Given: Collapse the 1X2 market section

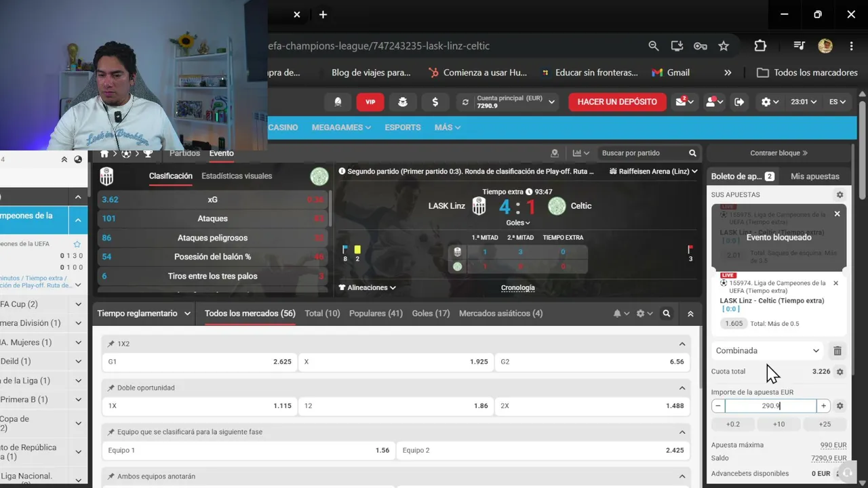Looking at the screenshot, I should [x=682, y=344].
